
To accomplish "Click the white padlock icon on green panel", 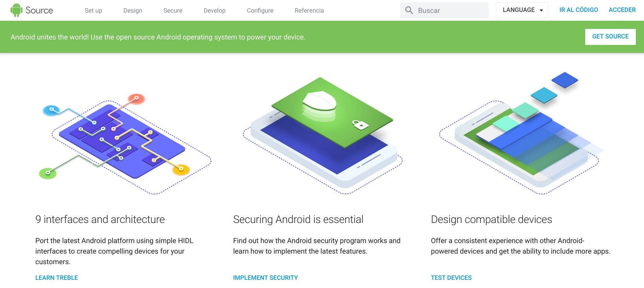I will [x=360, y=125].
